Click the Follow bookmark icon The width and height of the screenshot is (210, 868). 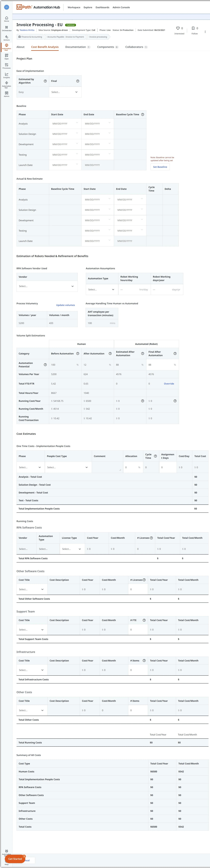(193, 28)
